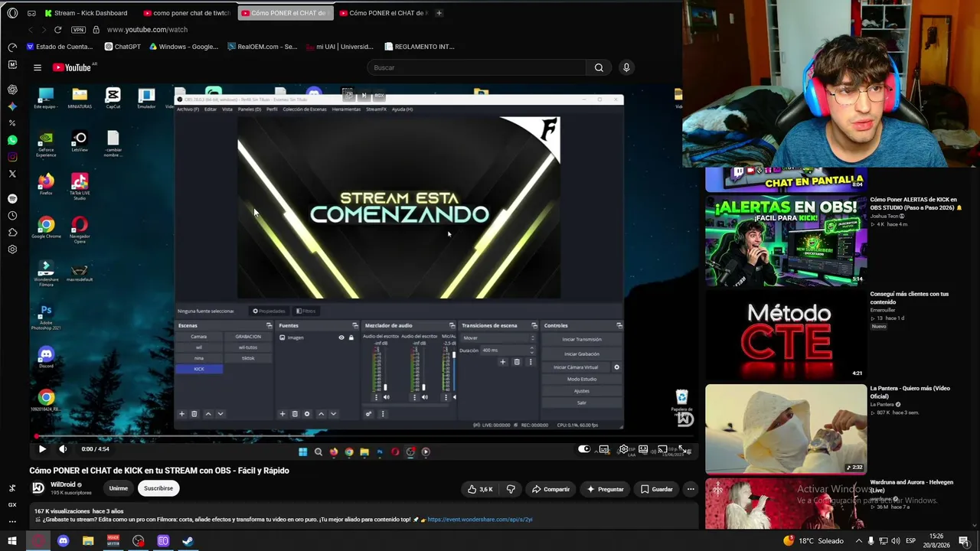Select the KICK scene in OBS

(199, 369)
